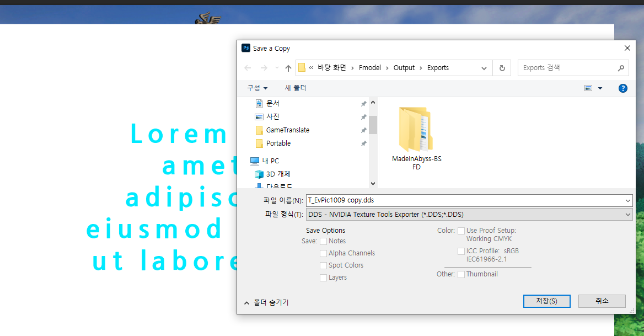Collapse folders with 폴더 숨기기
The image size is (644, 336).
tap(266, 303)
